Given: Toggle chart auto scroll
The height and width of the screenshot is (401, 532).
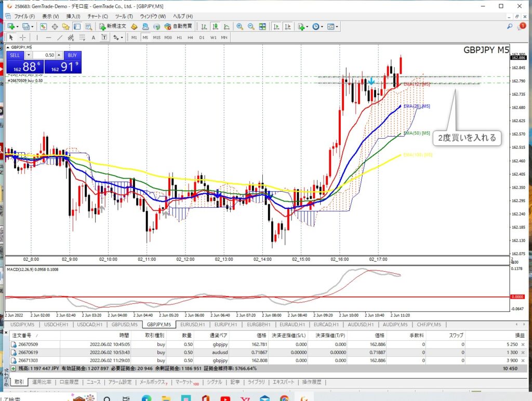Looking at the screenshot, I should [276, 26].
